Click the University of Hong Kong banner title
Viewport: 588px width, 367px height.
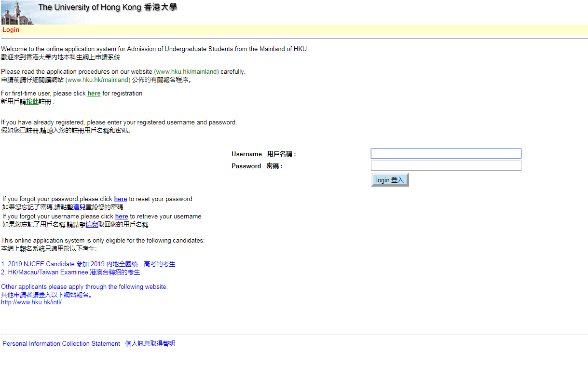pyautogui.click(x=107, y=8)
